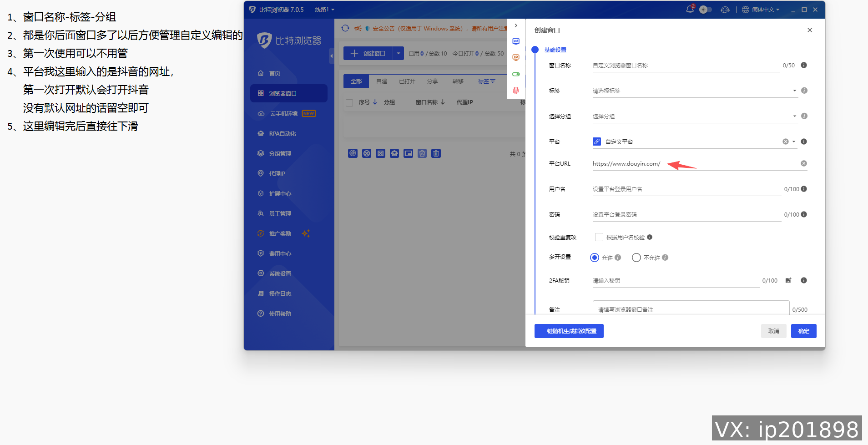Click the info icon next to 标签 field
This screenshot has height=445, width=868.
804,91
